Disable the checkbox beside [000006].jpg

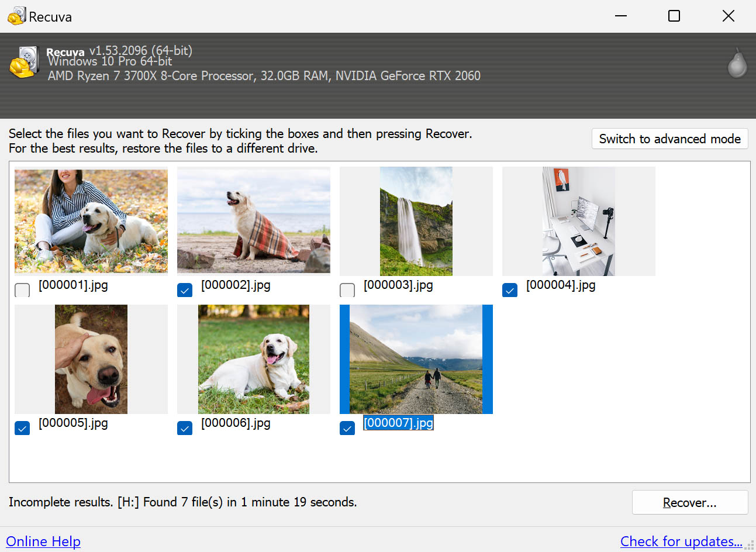click(x=184, y=427)
